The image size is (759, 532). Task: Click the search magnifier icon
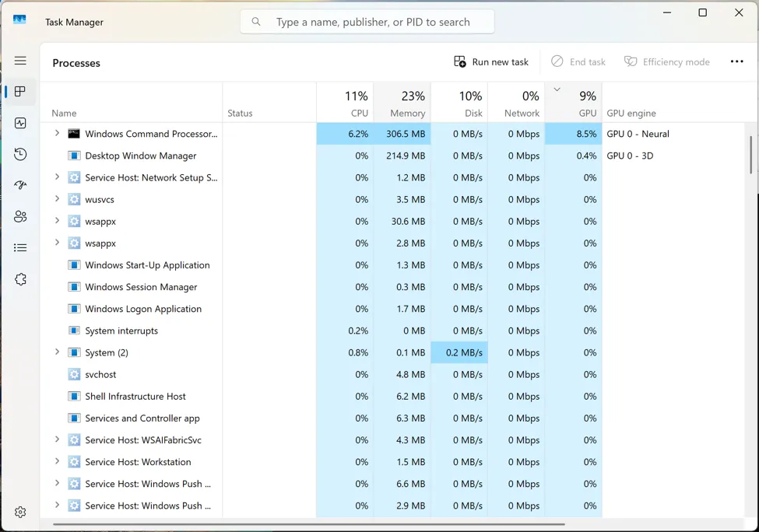point(256,22)
